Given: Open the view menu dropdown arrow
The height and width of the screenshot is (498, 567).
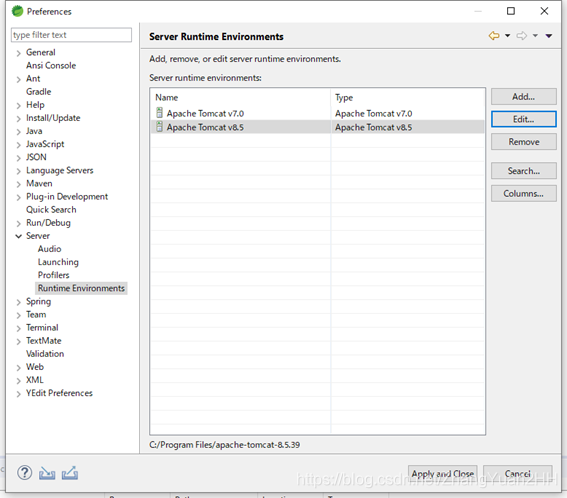Looking at the screenshot, I should [x=549, y=35].
